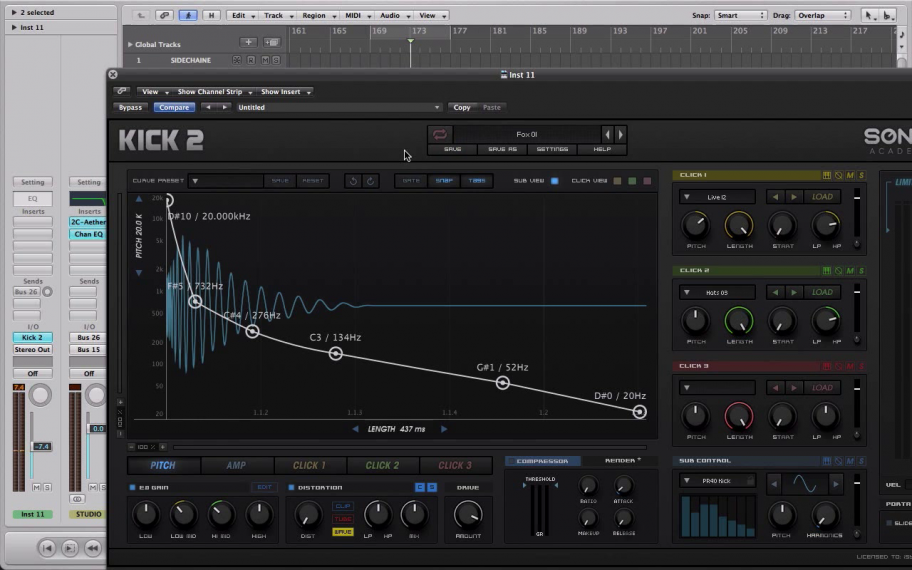Open the Snap Smart dropdown in Logic
Image resolution: width=912 pixels, height=570 pixels.
click(x=740, y=16)
